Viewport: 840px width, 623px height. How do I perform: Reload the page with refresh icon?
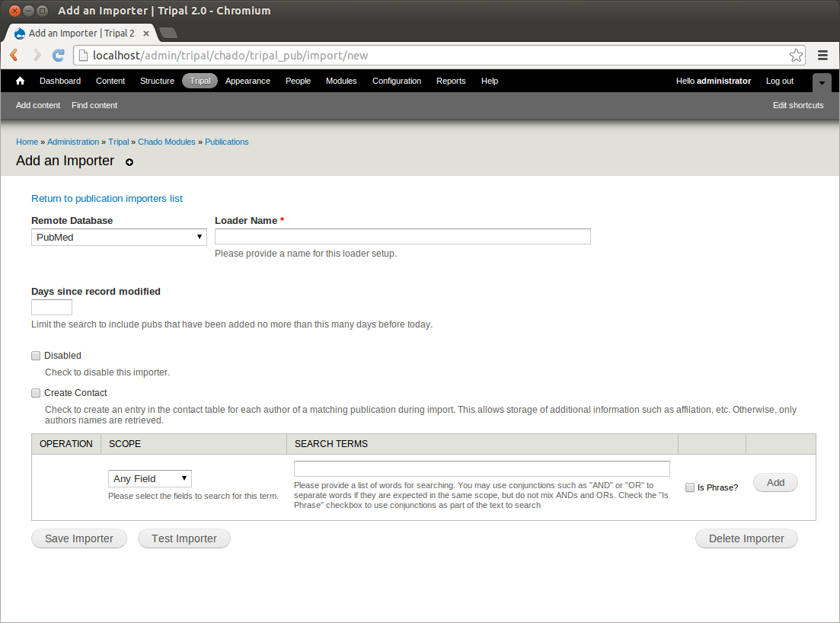point(58,55)
